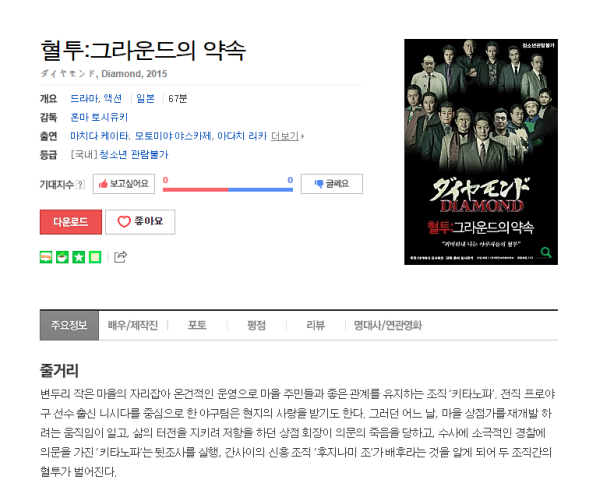This screenshot has height=483, width=600.
Task: Click the red 다운로드 button
Action: [71, 222]
